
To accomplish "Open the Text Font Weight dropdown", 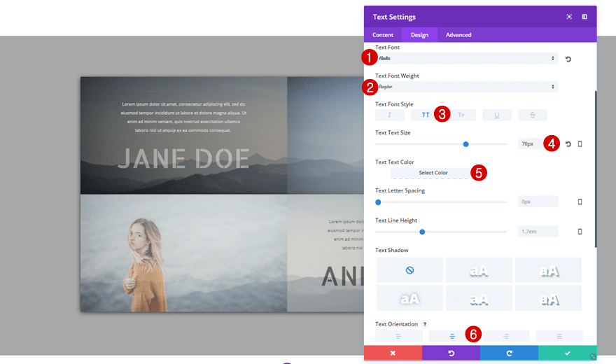I will coord(465,87).
